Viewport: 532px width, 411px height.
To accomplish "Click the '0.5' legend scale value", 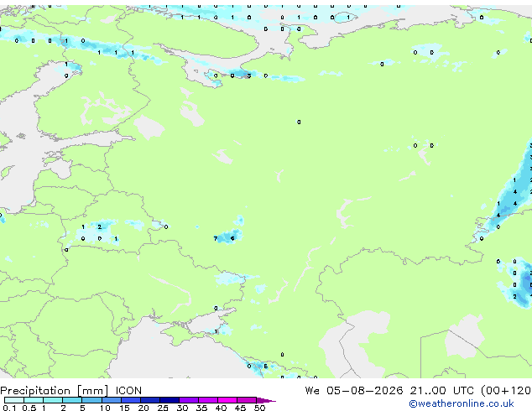I will 29,408.
